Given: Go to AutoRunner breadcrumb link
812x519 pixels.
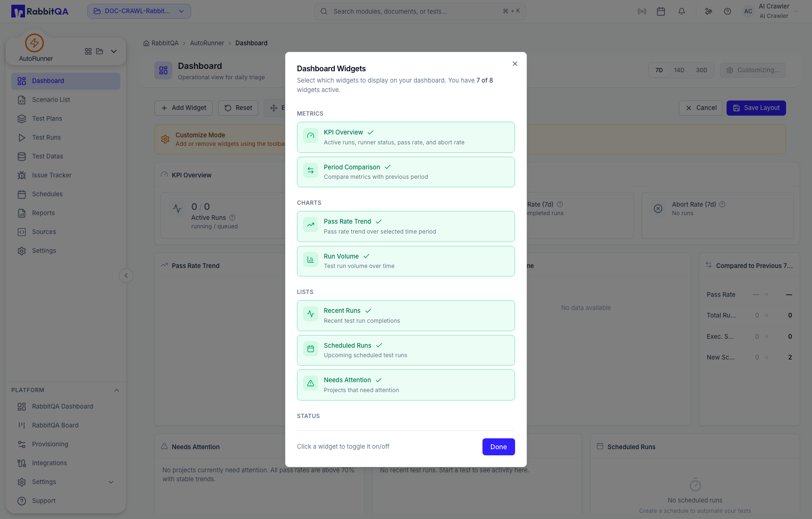Looking at the screenshot, I should [207, 43].
